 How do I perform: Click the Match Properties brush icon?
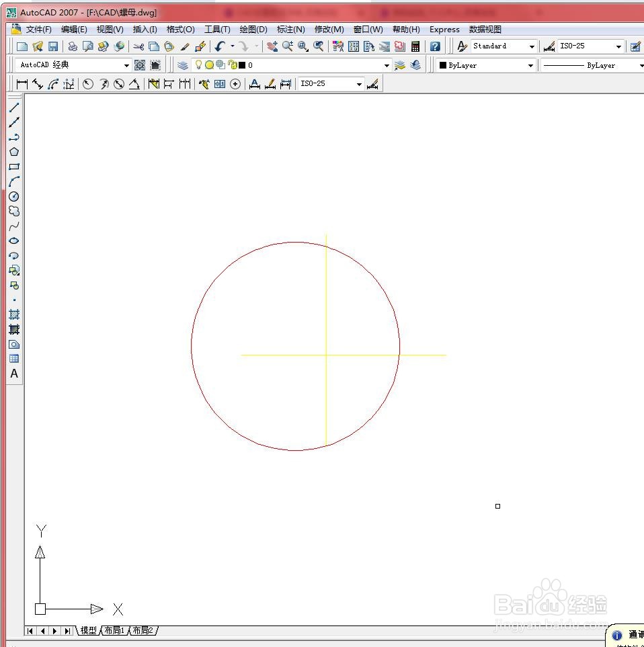pyautogui.click(x=185, y=46)
